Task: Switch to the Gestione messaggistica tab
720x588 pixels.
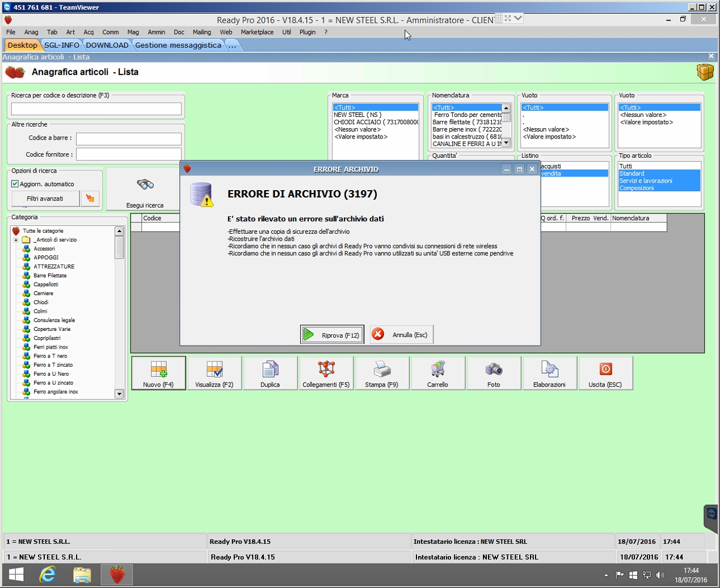Action: click(178, 45)
